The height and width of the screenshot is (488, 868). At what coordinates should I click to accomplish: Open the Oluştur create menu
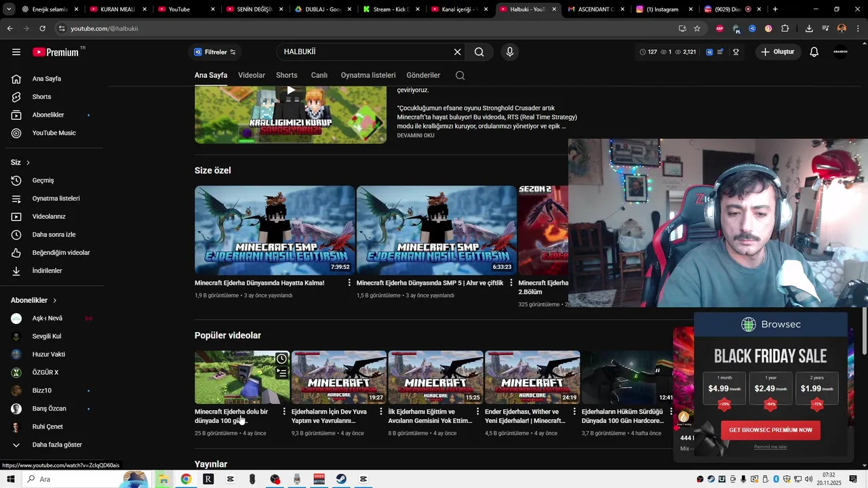point(778,52)
